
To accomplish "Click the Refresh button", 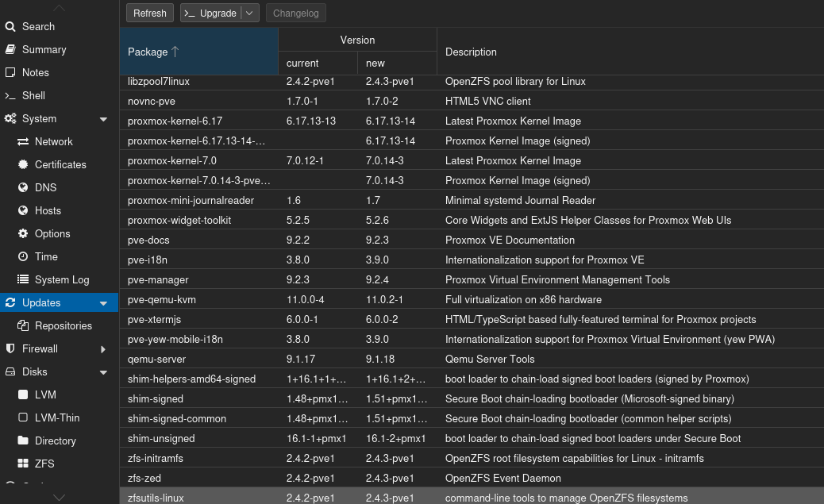I will click(x=150, y=13).
